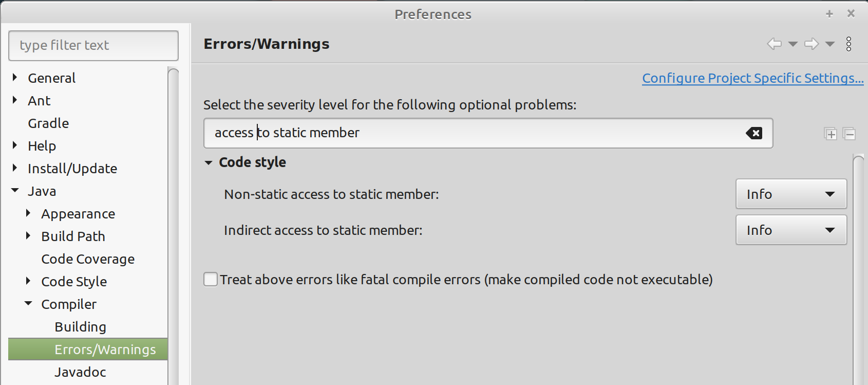
Task: Click the back navigation arrow icon
Action: coord(773,44)
